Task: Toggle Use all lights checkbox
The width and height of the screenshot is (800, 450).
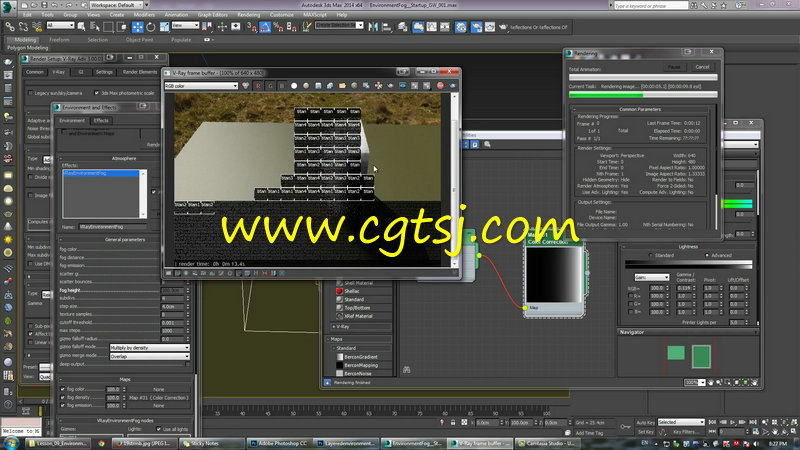Action: point(159,429)
